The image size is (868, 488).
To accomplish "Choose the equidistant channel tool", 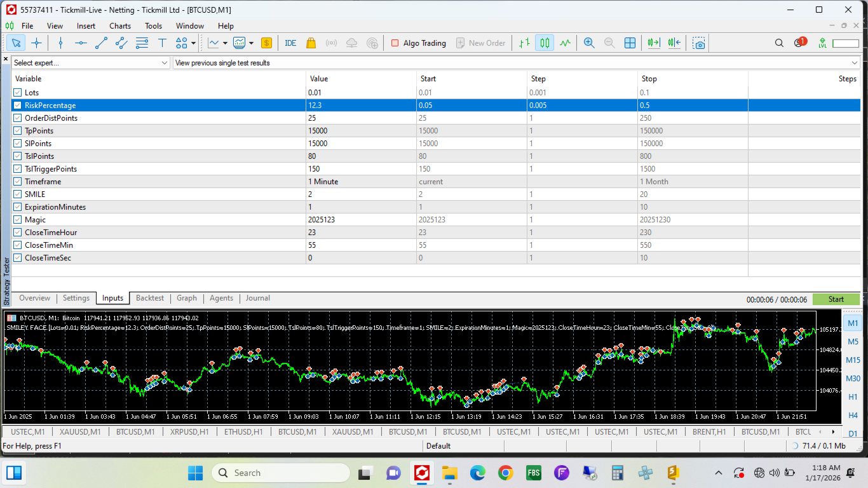I will tap(121, 43).
